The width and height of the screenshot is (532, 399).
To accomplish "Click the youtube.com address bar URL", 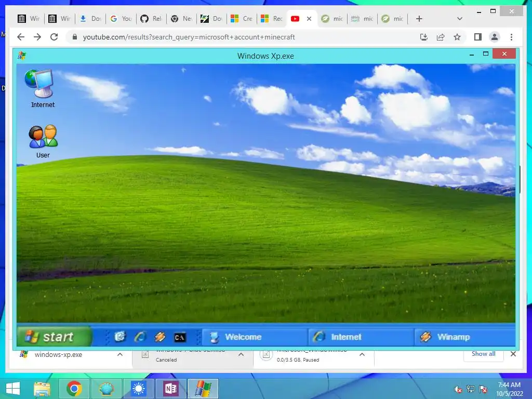I will click(189, 37).
